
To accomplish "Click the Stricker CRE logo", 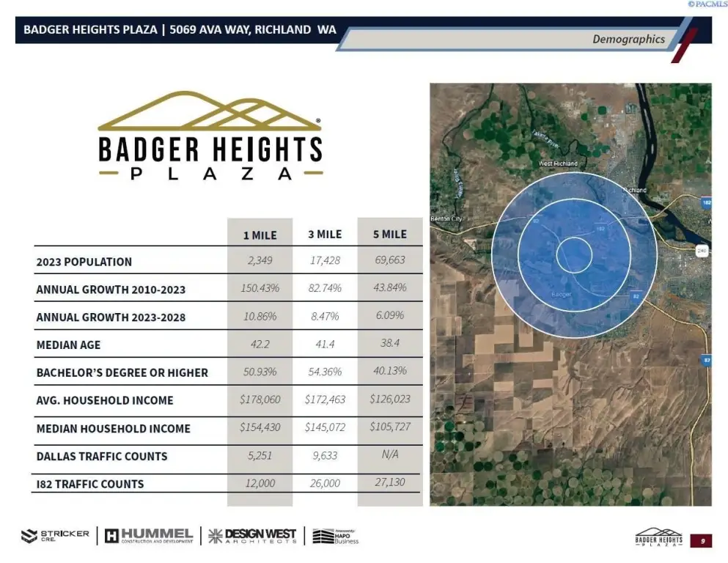I will (x=55, y=536).
